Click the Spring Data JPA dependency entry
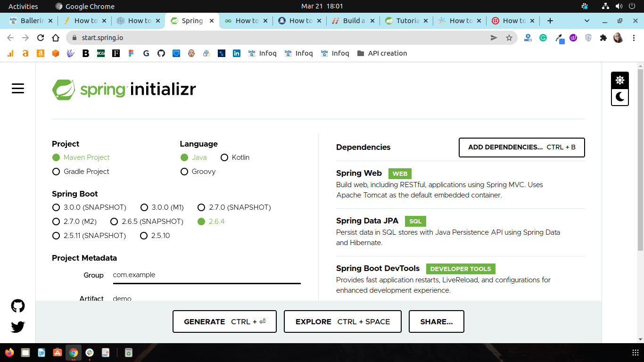The height and width of the screenshot is (362, 644). point(461,232)
